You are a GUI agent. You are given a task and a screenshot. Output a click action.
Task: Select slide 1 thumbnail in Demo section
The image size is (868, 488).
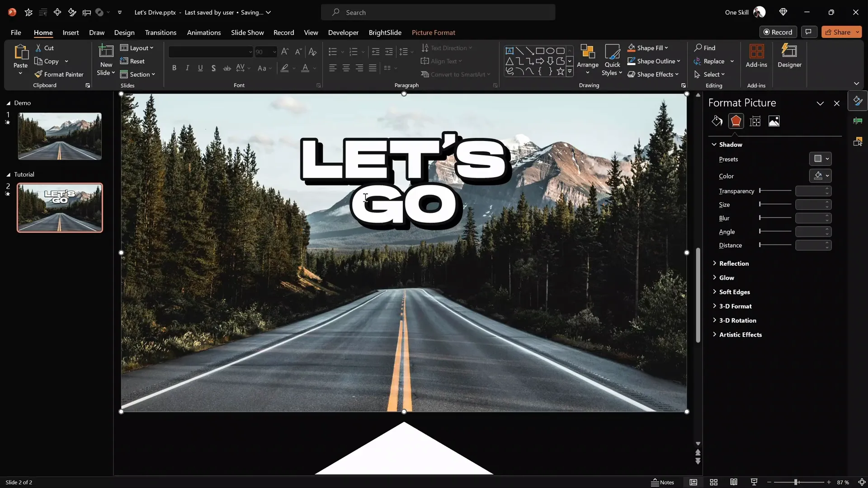coord(60,136)
